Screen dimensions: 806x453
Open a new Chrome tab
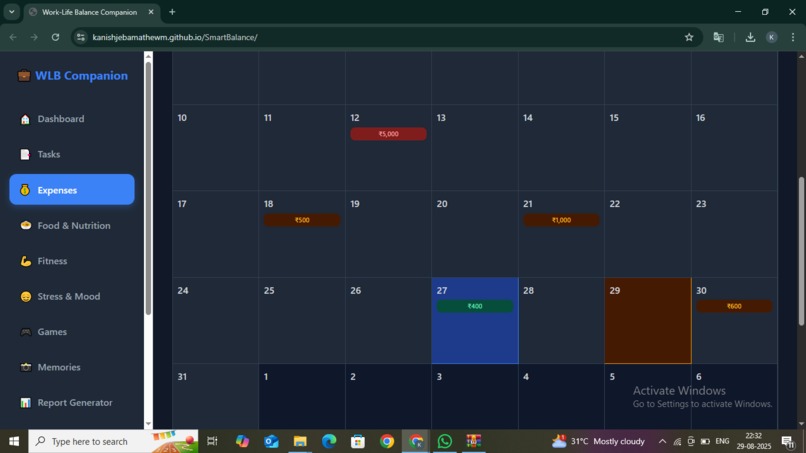[172, 12]
